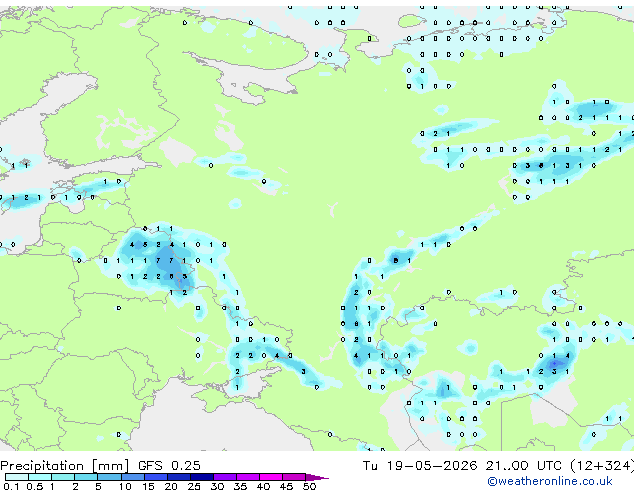Screen dimensions: 634x490
Task: Click the legend label '25'
Action: (194, 486)
